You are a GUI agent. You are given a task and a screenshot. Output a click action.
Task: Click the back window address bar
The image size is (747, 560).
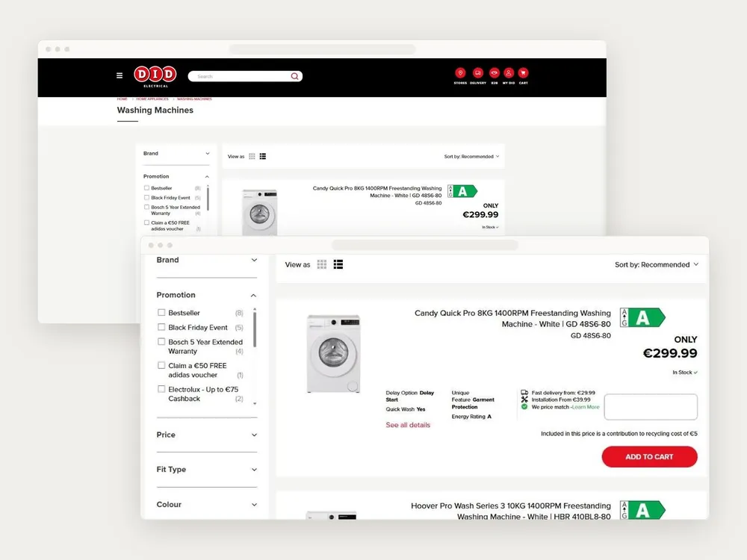322,49
